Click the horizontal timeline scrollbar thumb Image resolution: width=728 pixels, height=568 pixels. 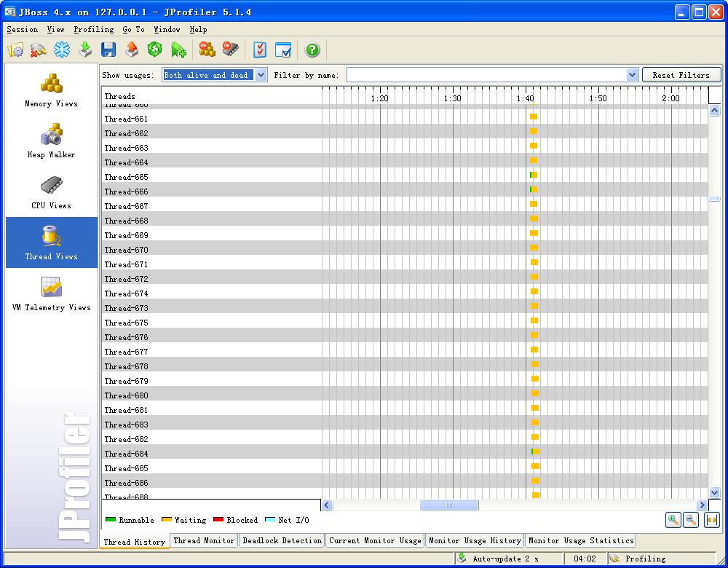click(449, 505)
